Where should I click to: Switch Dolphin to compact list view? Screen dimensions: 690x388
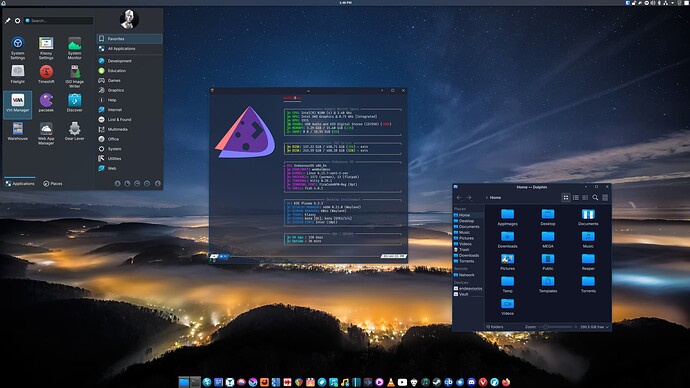(x=576, y=198)
